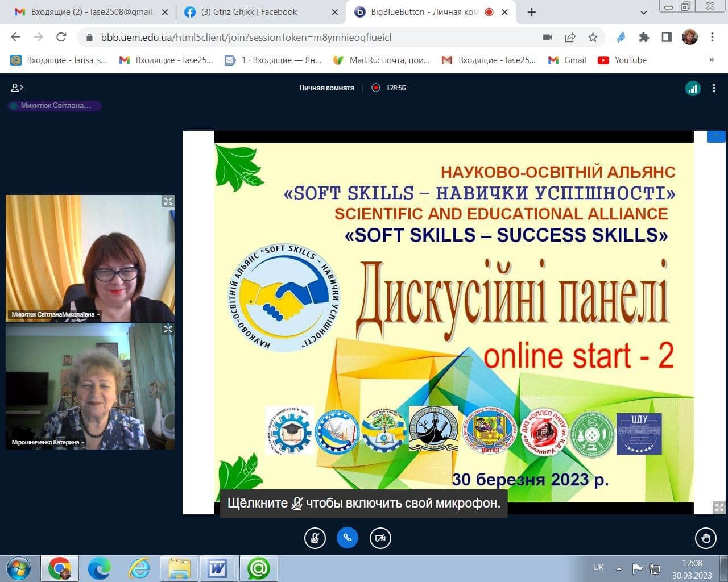Viewport: 728px width, 582px height.
Task: Open Microsoft Edge from taskbar
Action: point(100,568)
